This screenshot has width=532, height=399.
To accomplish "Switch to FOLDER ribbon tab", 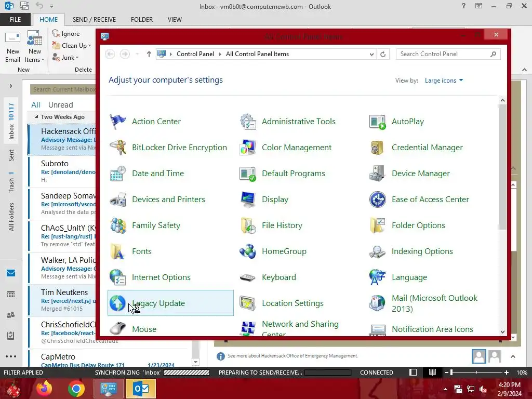I will tap(142, 20).
